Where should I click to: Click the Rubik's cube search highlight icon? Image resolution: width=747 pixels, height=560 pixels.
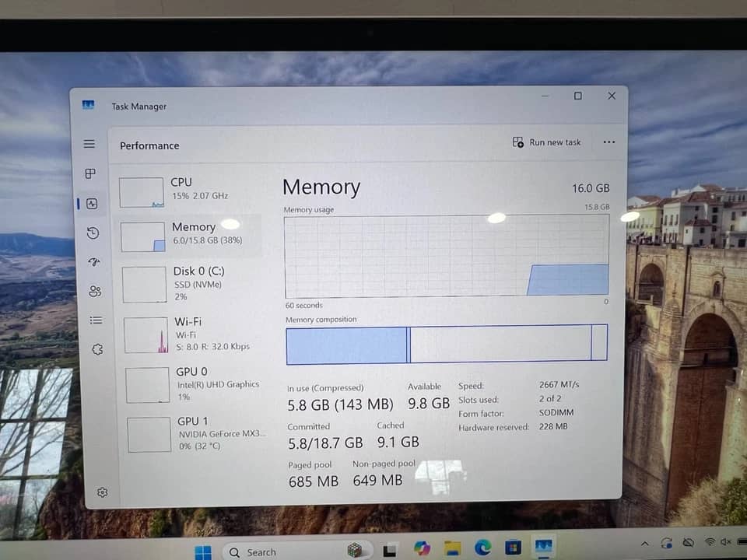pyautogui.click(x=355, y=550)
